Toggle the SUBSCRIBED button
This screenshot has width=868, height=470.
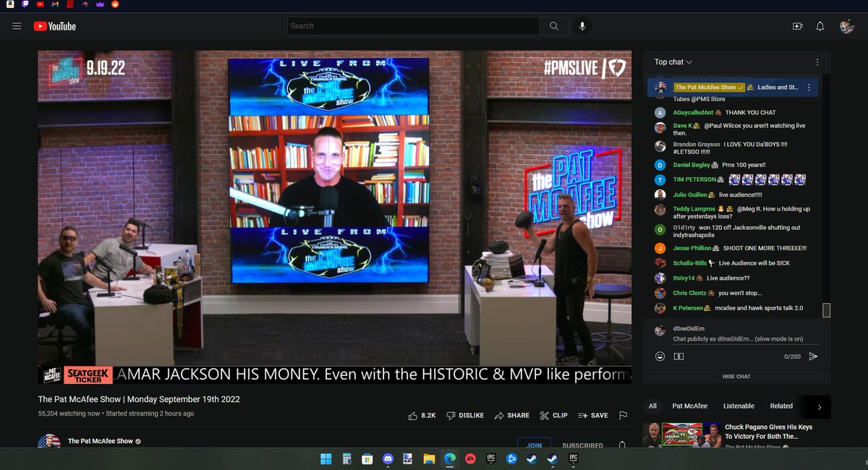click(x=582, y=445)
